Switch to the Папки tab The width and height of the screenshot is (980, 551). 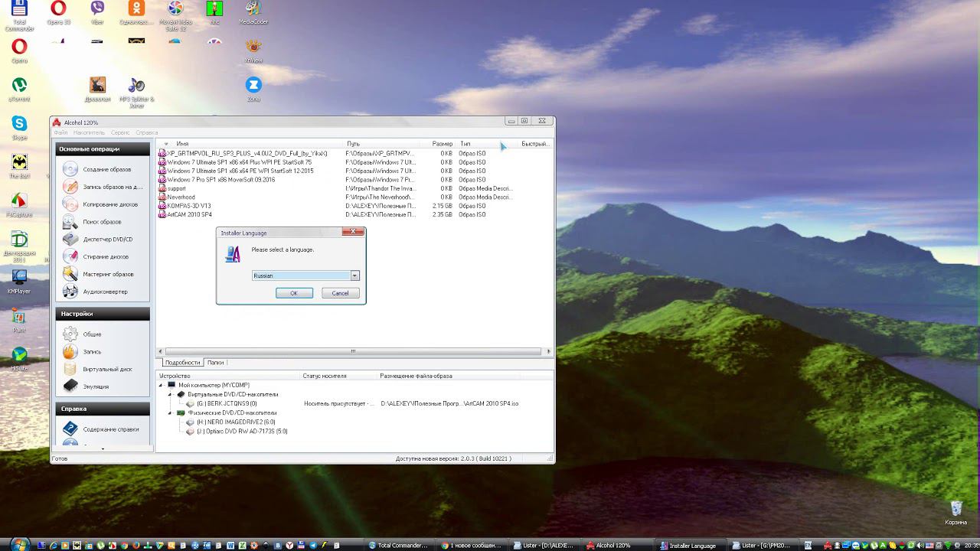point(215,363)
